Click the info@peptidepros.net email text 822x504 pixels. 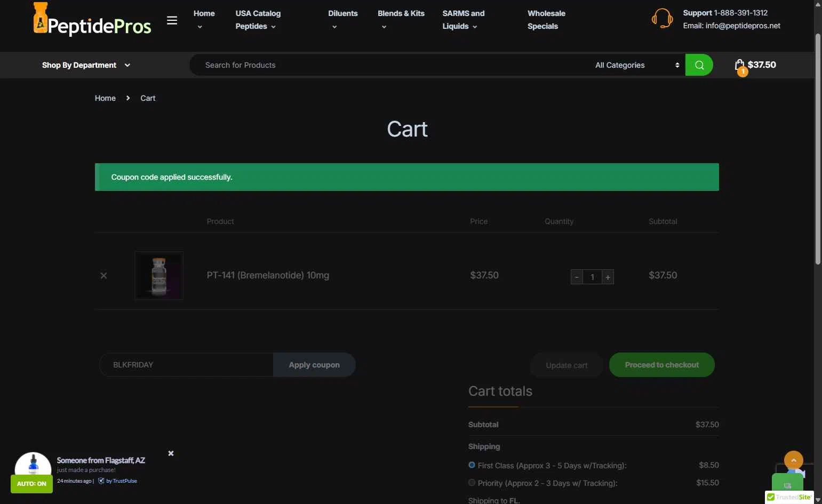coord(743,26)
